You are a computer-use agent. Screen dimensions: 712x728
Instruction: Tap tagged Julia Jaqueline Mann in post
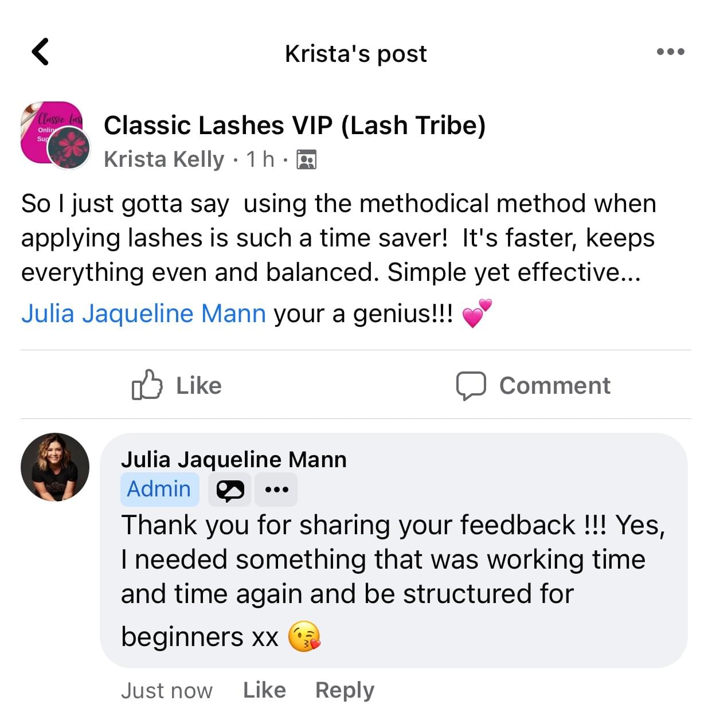click(143, 314)
